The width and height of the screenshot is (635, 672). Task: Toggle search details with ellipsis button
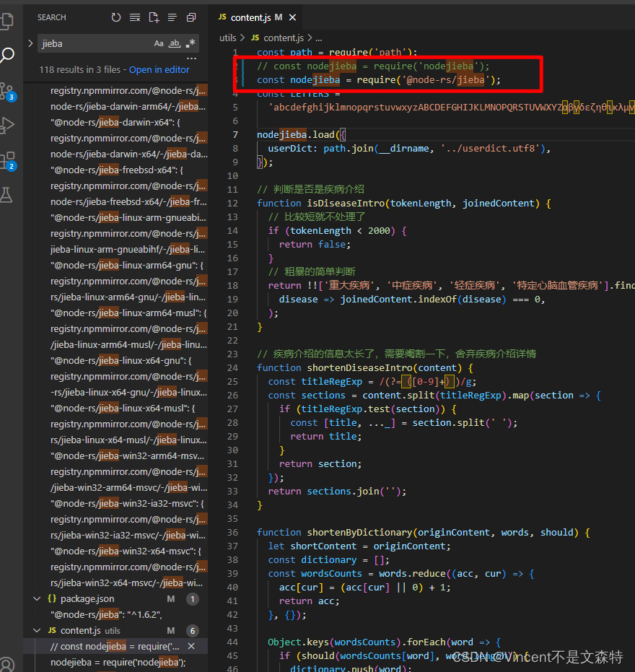click(191, 58)
